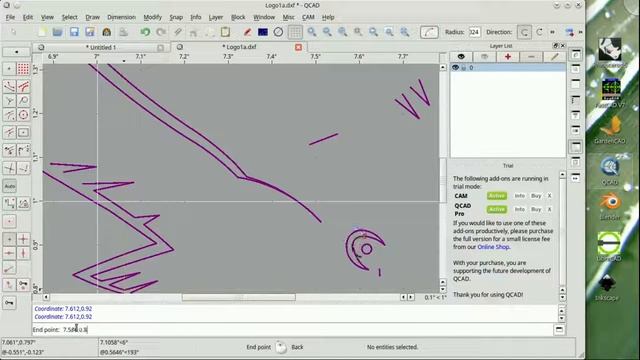The image size is (640, 360).
Task: Click the Redo arrow icon
Action: point(161,32)
